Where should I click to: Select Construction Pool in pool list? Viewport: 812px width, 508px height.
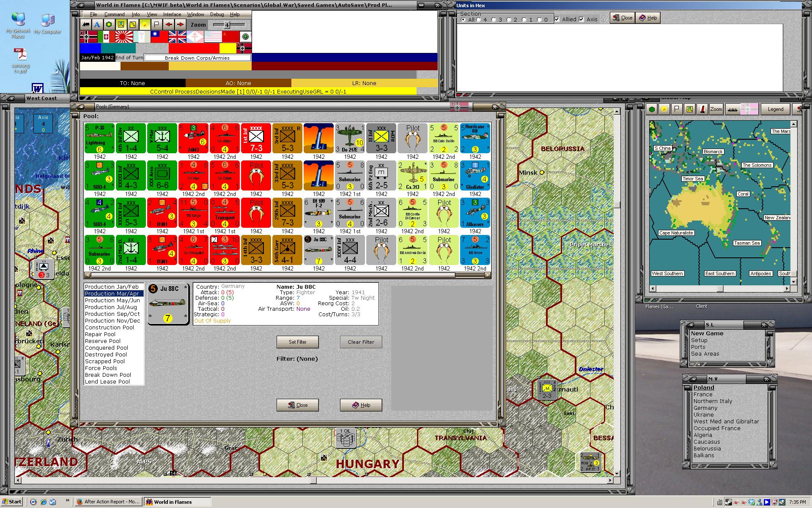(114, 328)
